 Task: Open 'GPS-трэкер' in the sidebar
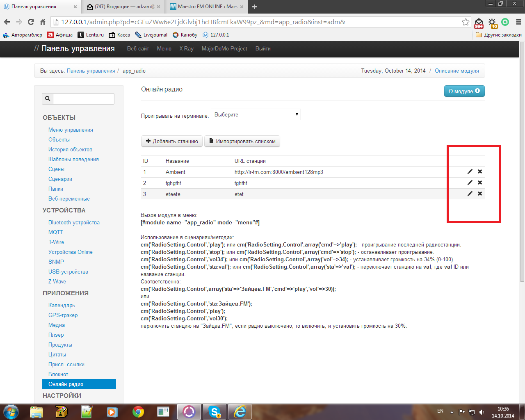(x=63, y=315)
